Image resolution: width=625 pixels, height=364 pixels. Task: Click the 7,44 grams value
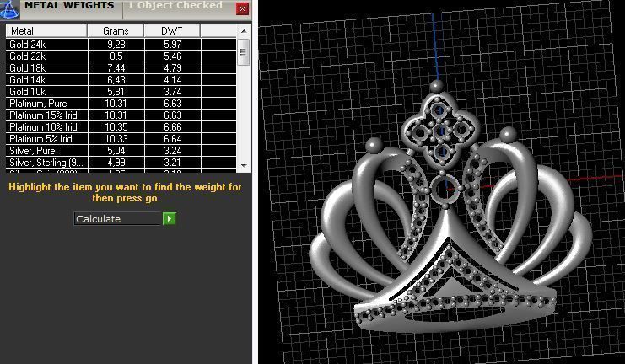click(x=116, y=67)
